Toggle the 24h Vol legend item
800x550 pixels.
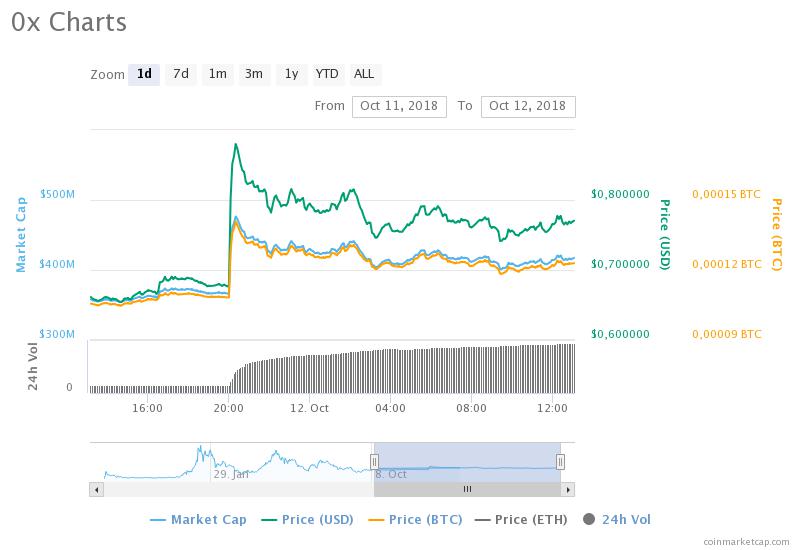pos(617,519)
